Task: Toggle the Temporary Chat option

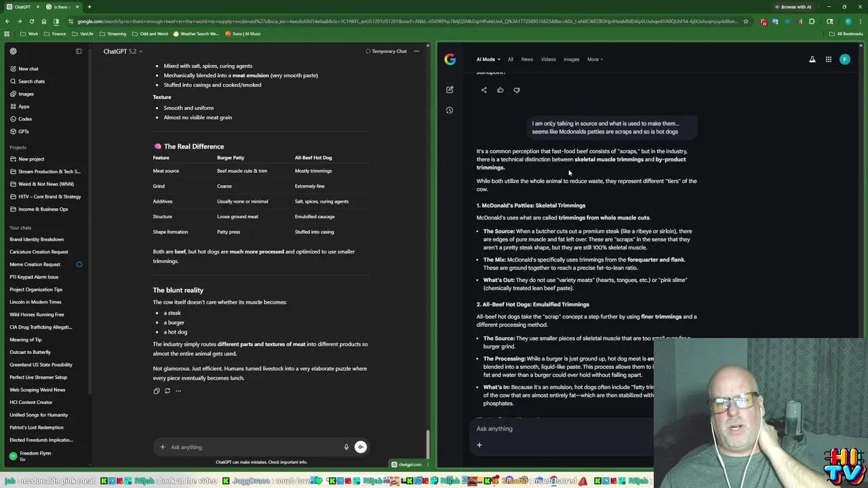Action: pyautogui.click(x=386, y=51)
